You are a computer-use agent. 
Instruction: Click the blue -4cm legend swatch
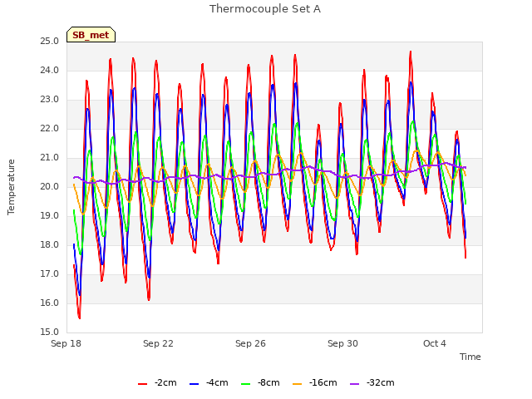[194, 384]
